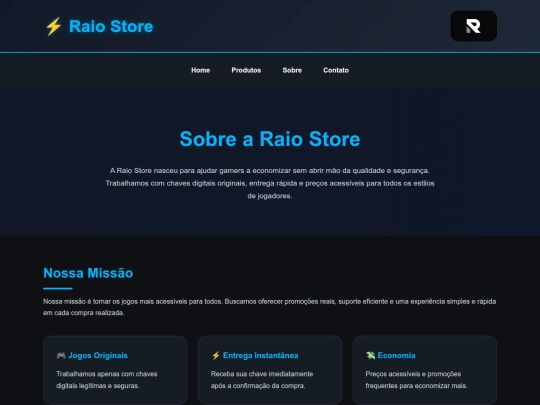Click the Nossa Missão section heading
This screenshot has height=405, width=540.
point(88,273)
